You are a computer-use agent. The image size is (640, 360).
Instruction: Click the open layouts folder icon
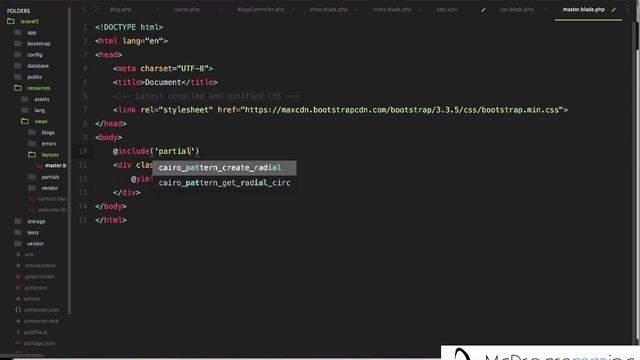pos(32,155)
